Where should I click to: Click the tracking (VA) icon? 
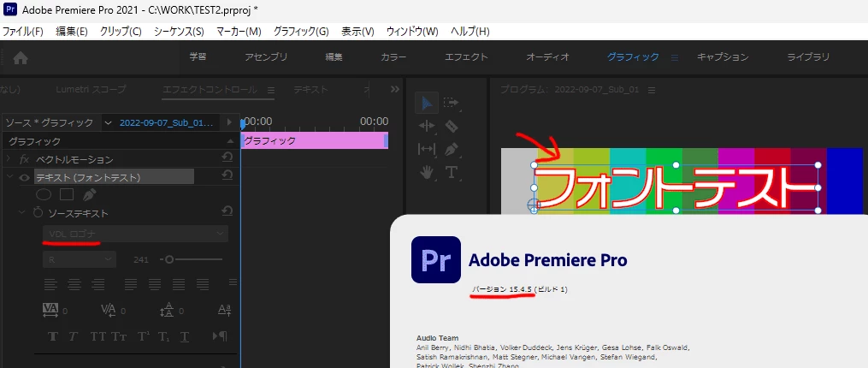(x=50, y=310)
